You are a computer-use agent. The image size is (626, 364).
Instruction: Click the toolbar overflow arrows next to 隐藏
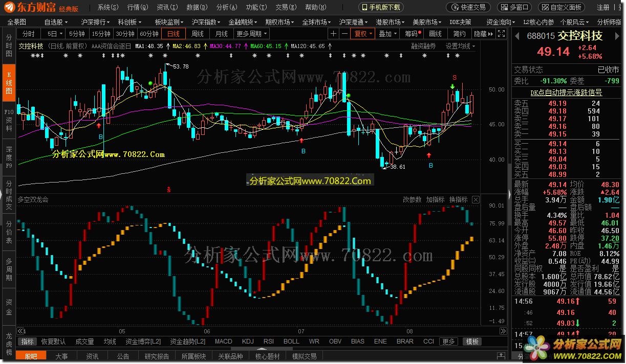[490, 34]
